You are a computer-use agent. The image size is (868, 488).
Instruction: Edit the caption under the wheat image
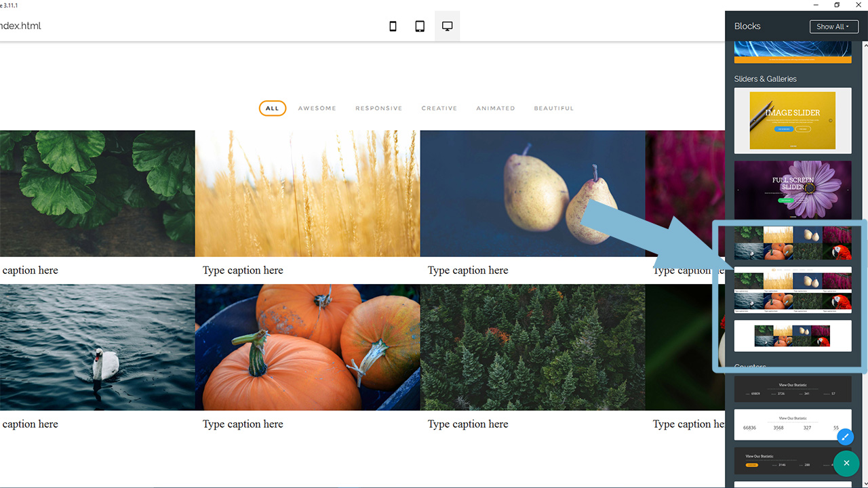click(x=243, y=270)
